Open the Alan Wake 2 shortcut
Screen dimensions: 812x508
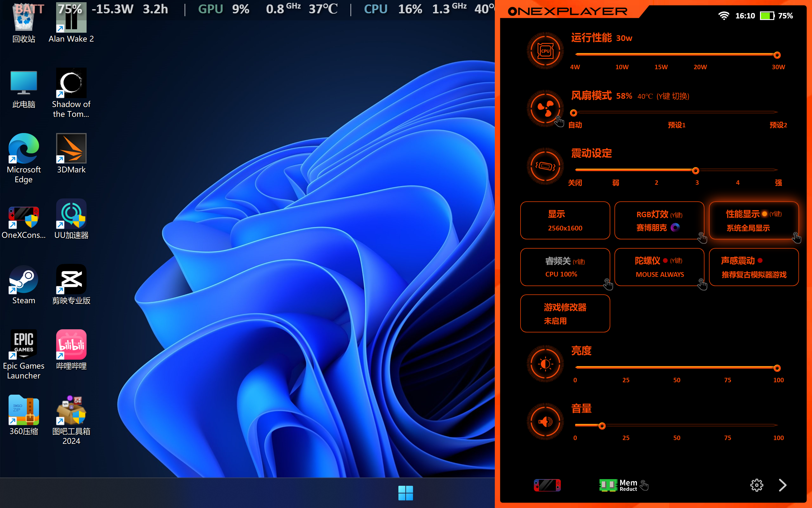click(x=71, y=23)
